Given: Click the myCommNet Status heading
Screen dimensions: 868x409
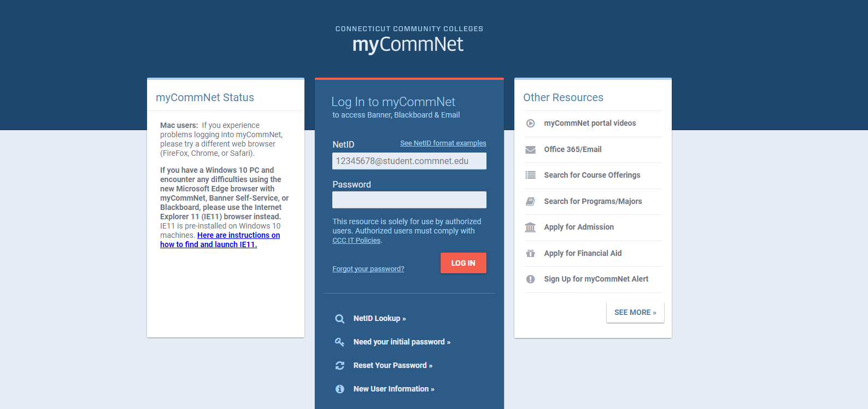Looking at the screenshot, I should pos(205,98).
